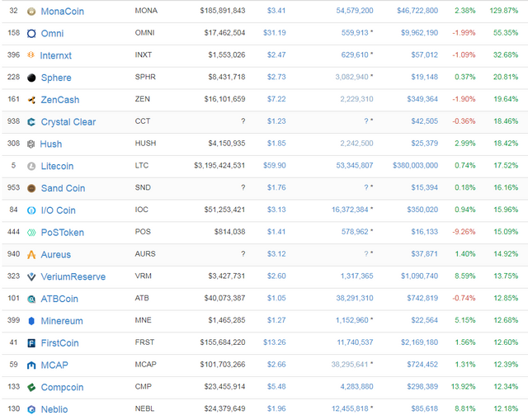The width and height of the screenshot is (528, 420).
Task: Click the Compcoin logo icon
Action: click(31, 387)
